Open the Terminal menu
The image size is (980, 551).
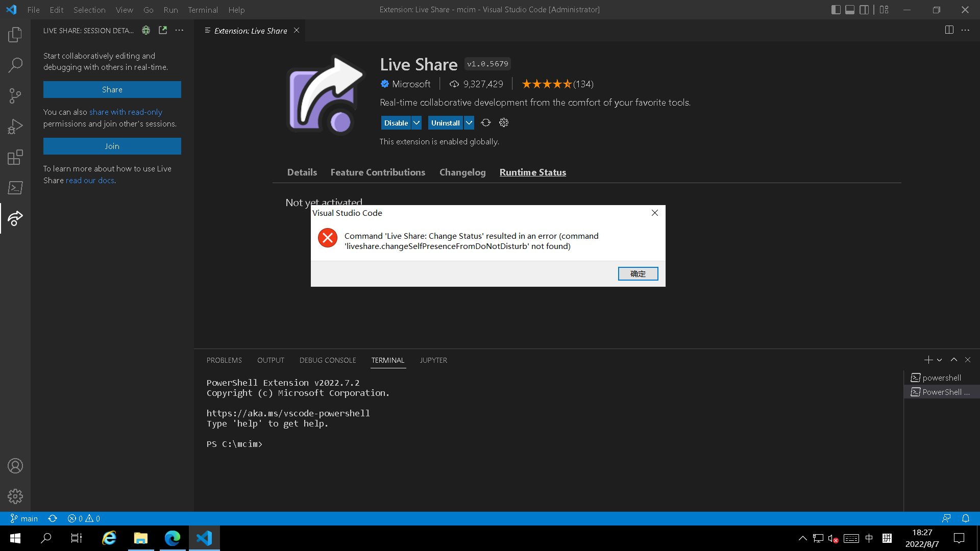coord(203,10)
